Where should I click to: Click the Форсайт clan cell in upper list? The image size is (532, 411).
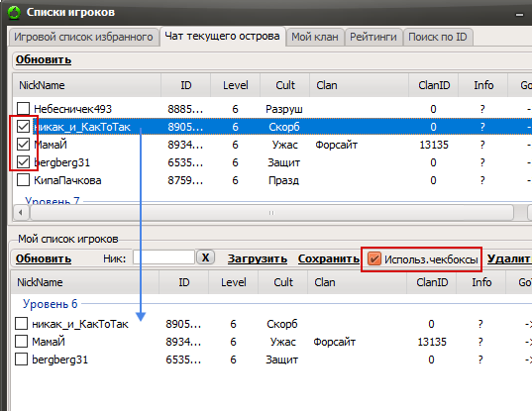[336, 145]
